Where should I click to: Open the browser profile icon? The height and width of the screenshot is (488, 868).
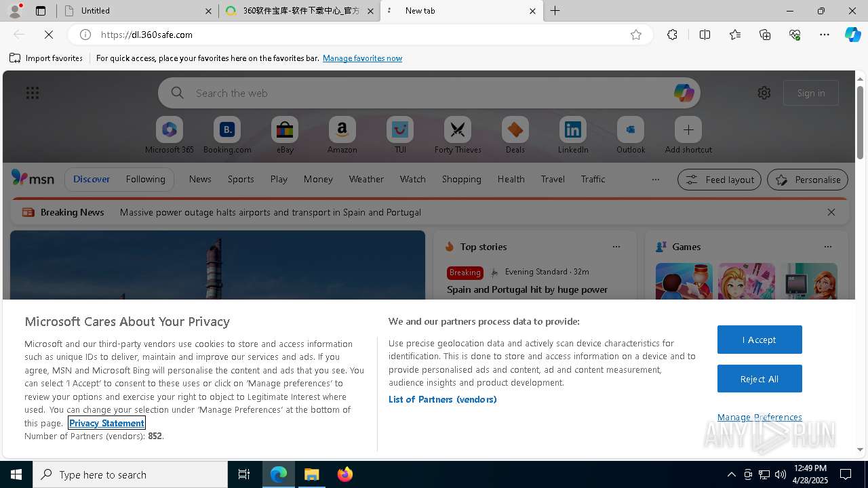[x=14, y=11]
